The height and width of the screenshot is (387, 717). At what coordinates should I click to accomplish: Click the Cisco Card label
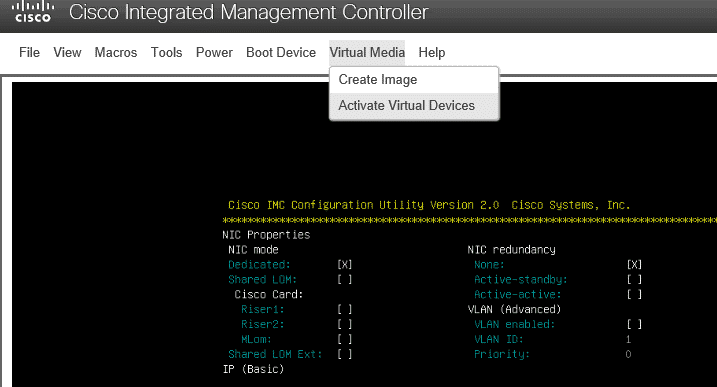click(269, 294)
